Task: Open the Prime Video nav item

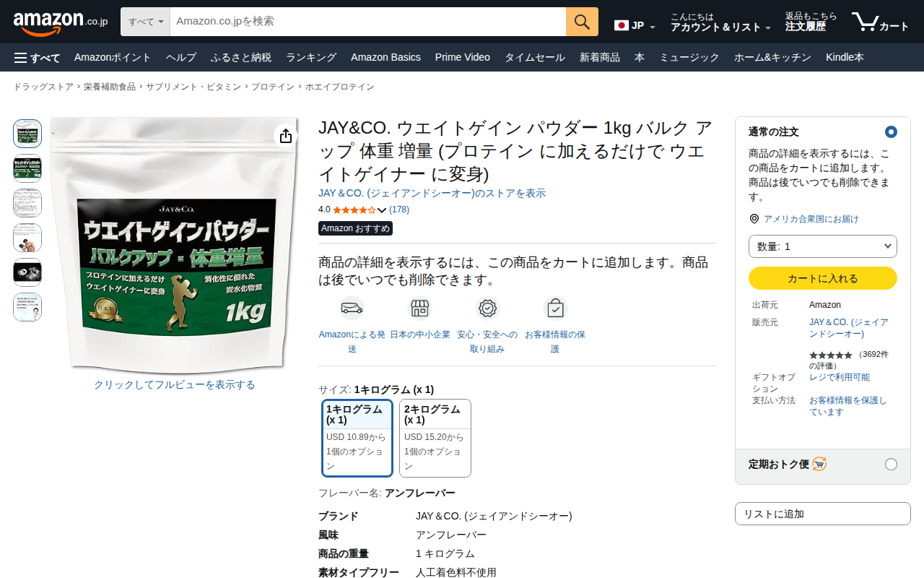Action: click(463, 57)
